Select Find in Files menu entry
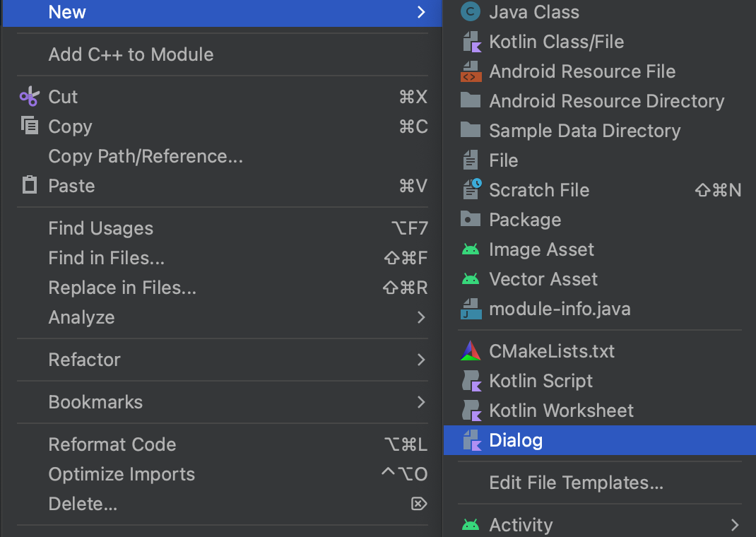 coord(223,258)
